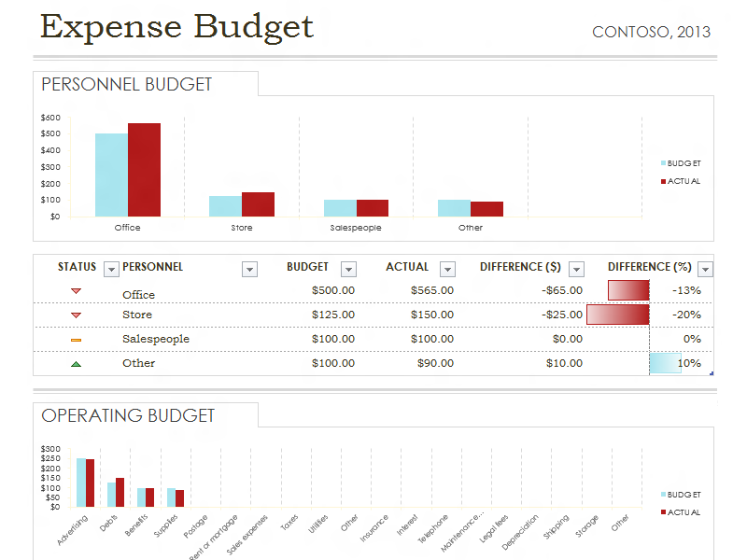Select the $150.00 actual cell

[432, 315]
